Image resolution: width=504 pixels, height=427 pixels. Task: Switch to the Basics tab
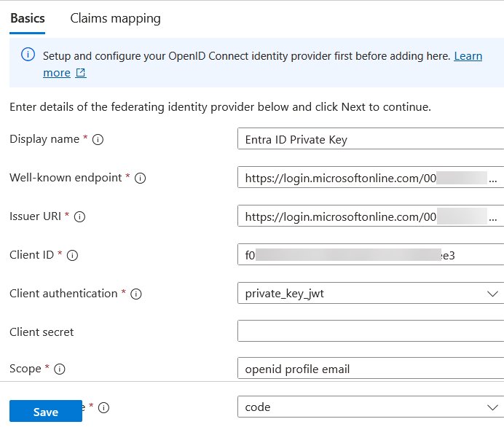(28, 18)
